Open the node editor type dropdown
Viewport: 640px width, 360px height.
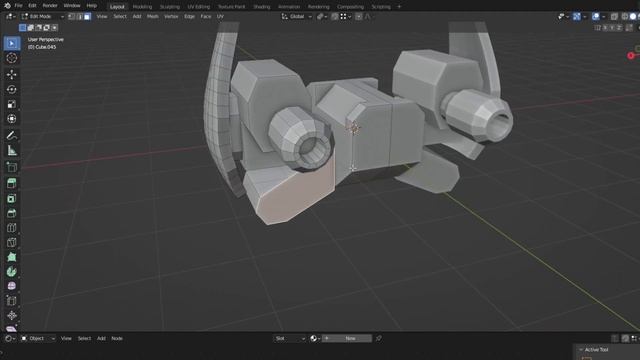point(10,338)
